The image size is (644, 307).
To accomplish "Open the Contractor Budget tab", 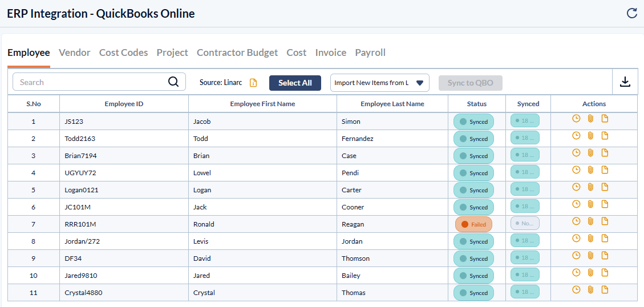I will [x=237, y=52].
